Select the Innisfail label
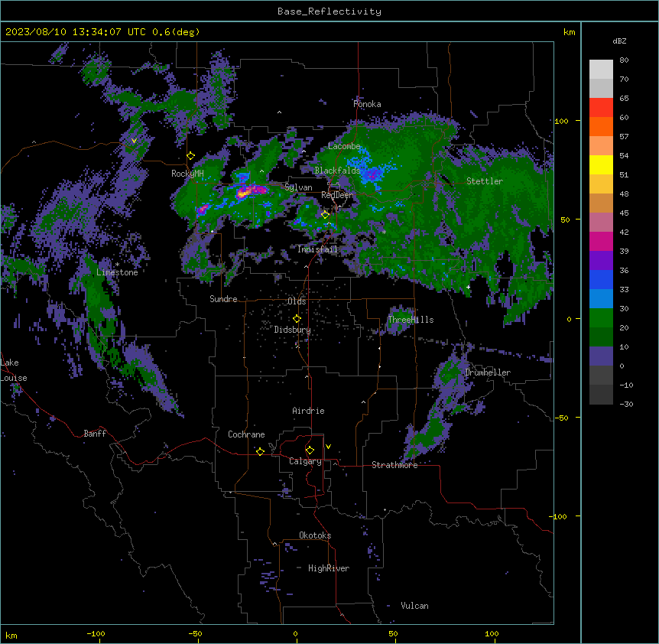This screenshot has width=659, height=644. 317,249
